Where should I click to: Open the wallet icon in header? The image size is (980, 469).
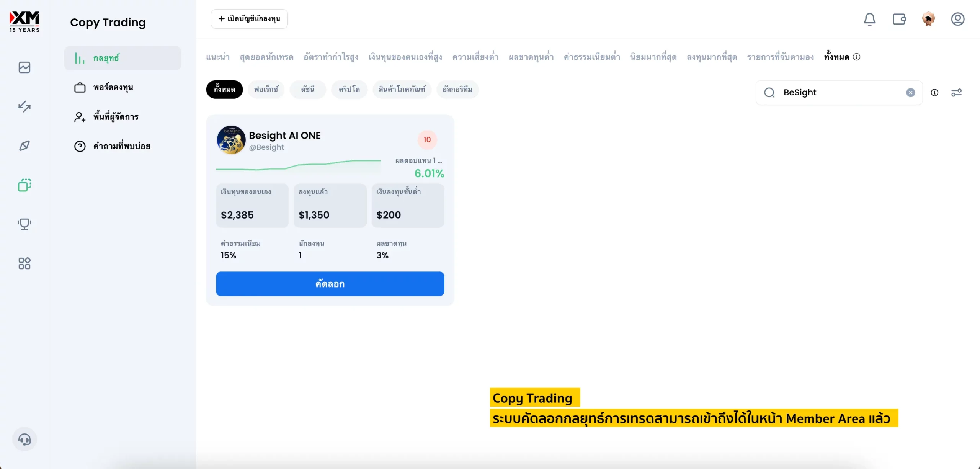tap(899, 19)
